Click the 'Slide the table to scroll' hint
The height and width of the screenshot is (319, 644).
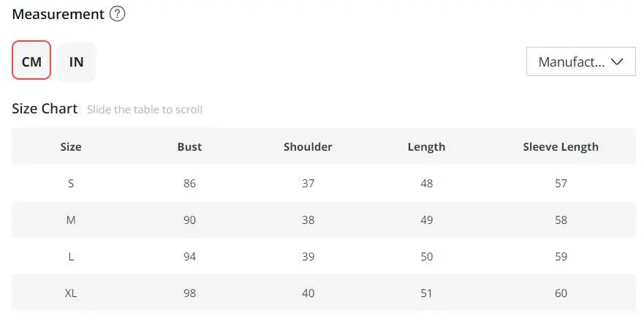pyautogui.click(x=145, y=110)
